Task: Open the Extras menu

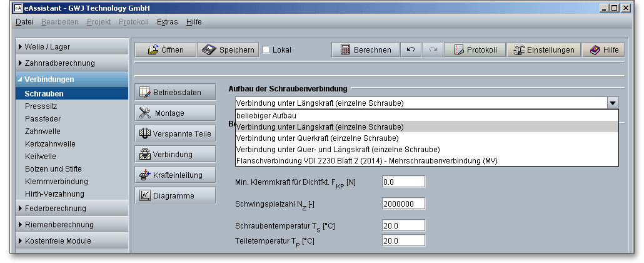Action: [x=167, y=22]
